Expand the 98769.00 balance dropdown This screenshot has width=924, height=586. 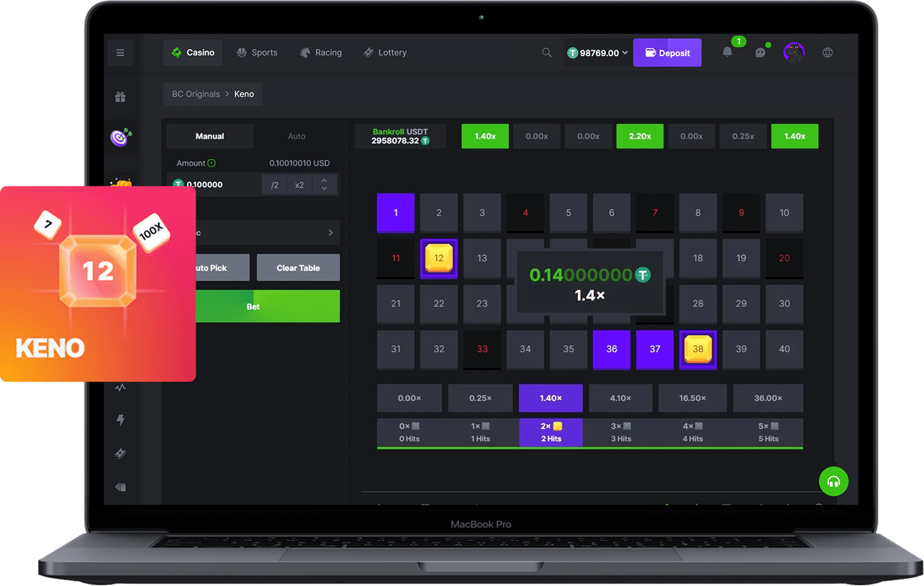coord(597,52)
